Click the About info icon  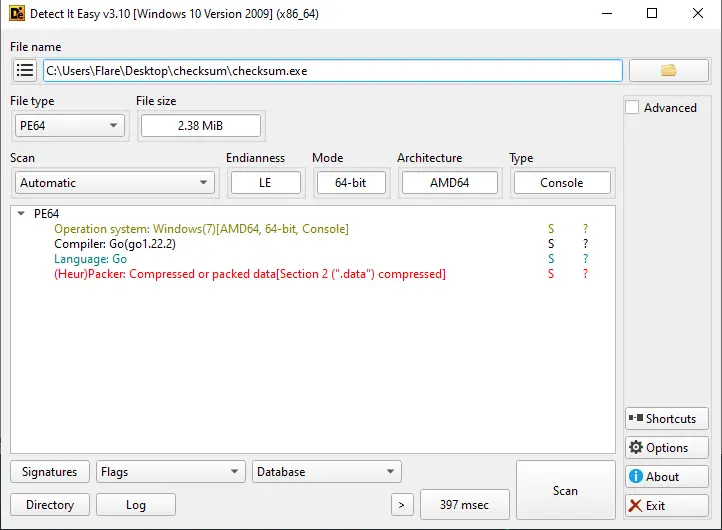click(x=635, y=476)
